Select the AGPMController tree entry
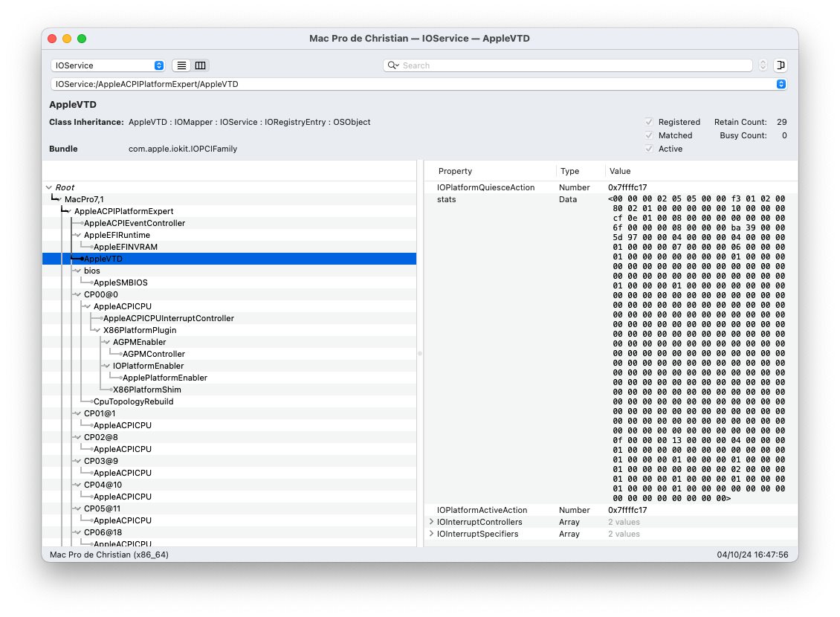This screenshot has height=617, width=840. (153, 354)
